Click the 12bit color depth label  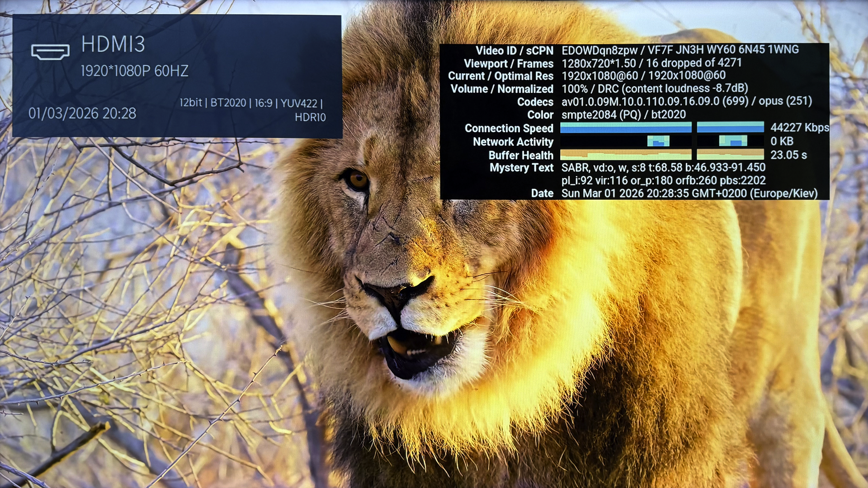click(190, 103)
